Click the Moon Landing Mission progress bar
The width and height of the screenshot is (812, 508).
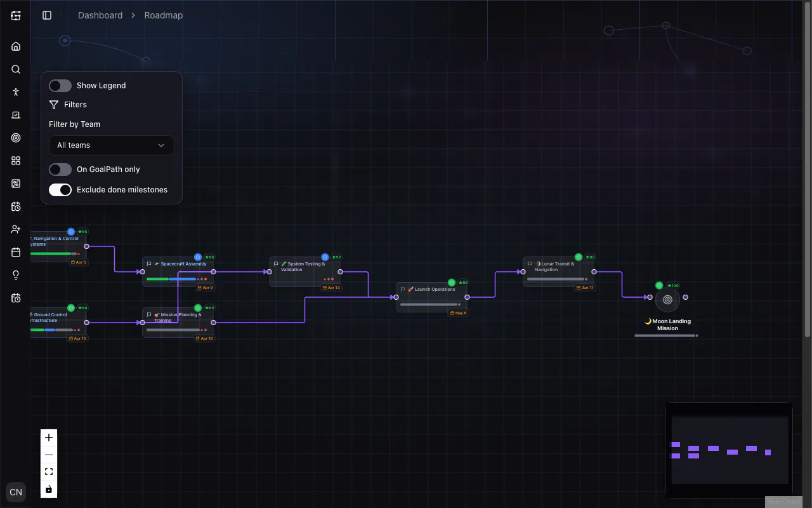665,335
